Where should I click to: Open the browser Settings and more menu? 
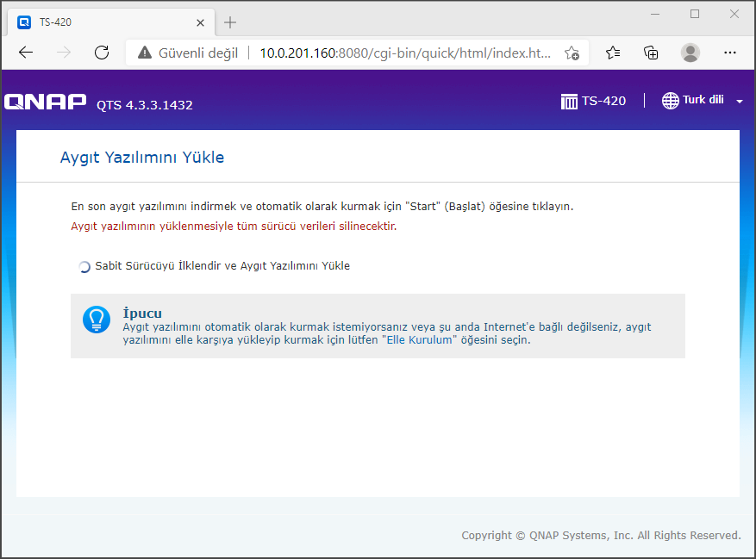click(729, 53)
